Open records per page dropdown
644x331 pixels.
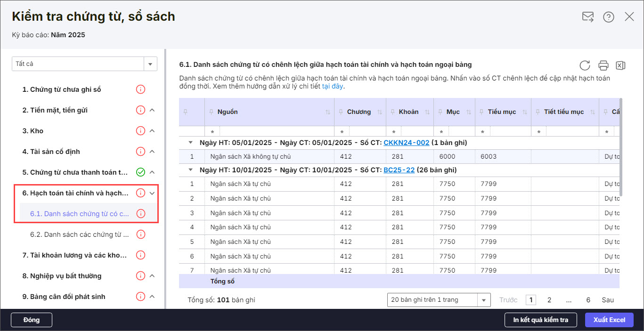[484, 300]
